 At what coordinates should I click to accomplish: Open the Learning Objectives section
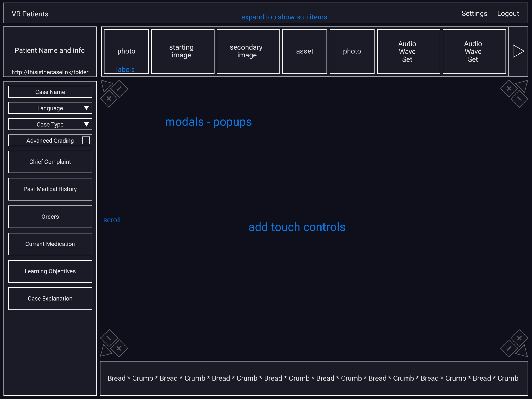50,271
